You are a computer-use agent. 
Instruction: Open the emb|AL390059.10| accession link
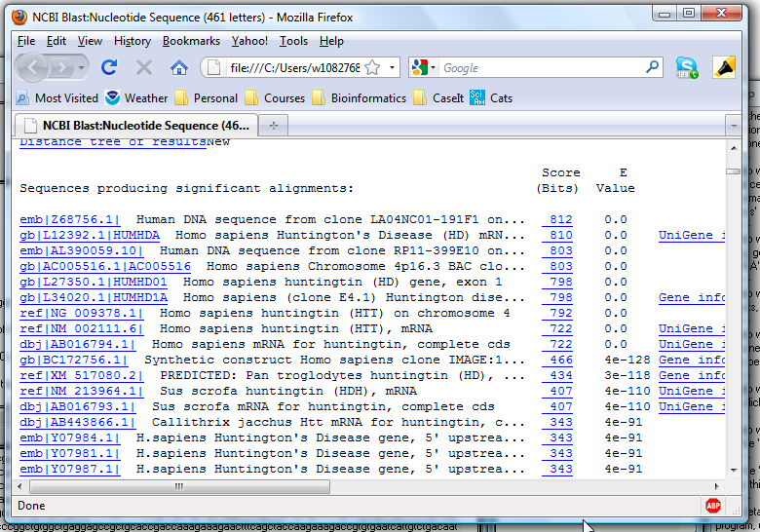pos(82,250)
